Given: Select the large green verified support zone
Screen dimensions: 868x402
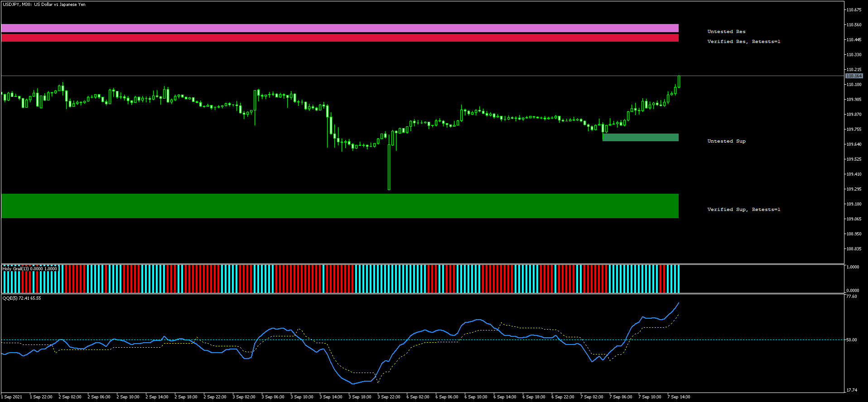Looking at the screenshot, I should 340,206.
